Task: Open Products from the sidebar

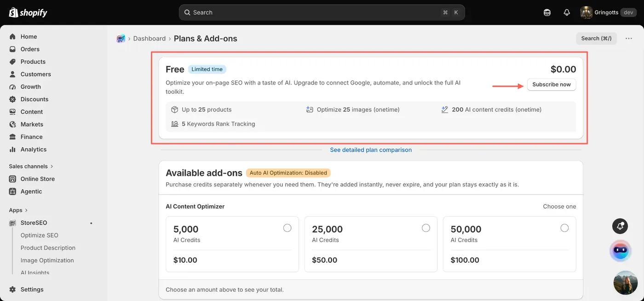Action: point(33,62)
